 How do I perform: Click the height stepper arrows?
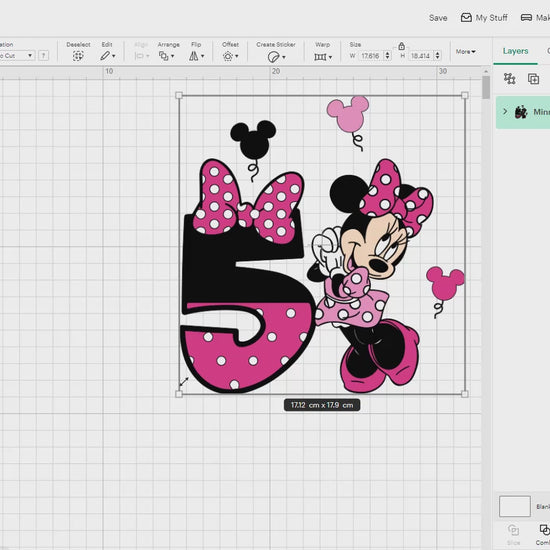pos(437,55)
